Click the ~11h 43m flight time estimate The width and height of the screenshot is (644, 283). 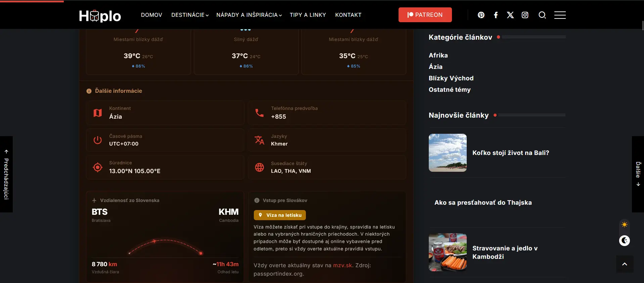[x=226, y=265]
